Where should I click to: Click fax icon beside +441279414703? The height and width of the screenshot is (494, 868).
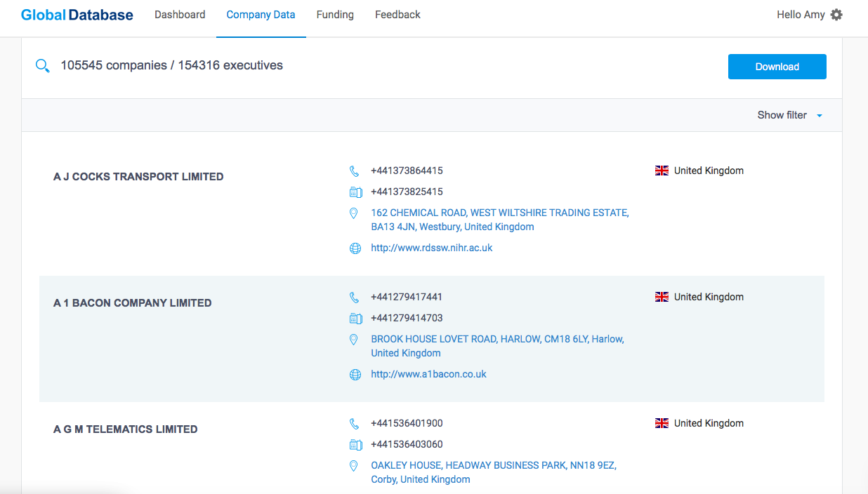pos(355,318)
